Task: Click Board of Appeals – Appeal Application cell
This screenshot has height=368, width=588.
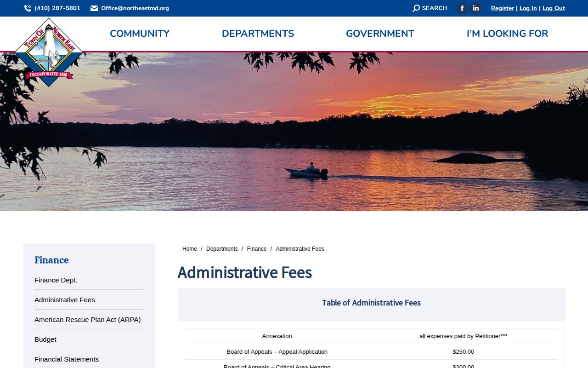Action: tap(277, 352)
